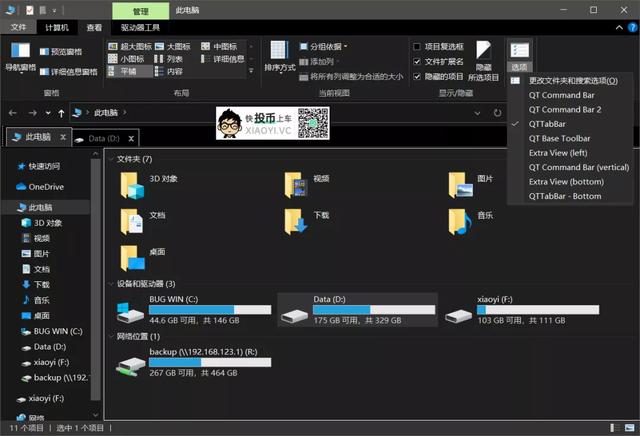
Task: Expand the layout gallery more arrow
Action: pyautogui.click(x=251, y=71)
